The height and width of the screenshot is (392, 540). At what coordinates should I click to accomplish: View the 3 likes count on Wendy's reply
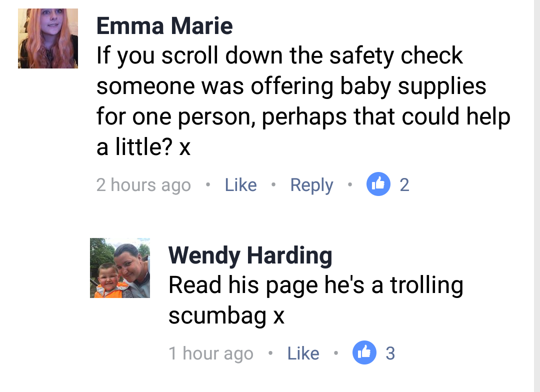[x=390, y=353]
